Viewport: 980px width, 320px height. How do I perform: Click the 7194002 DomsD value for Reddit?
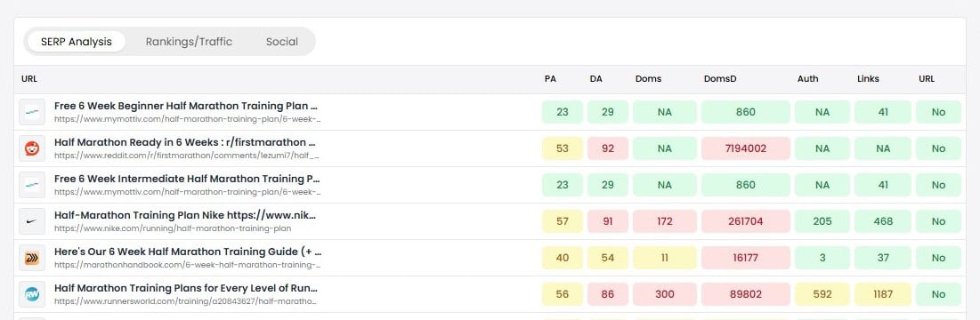[746, 148]
